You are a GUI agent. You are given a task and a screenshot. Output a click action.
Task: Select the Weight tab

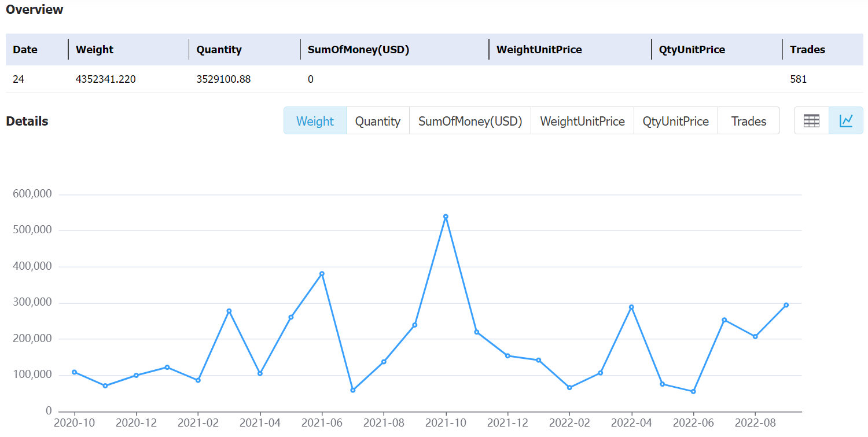tap(315, 121)
